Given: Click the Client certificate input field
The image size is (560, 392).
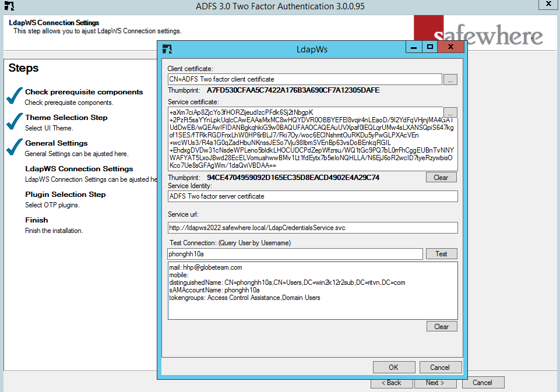Looking at the screenshot, I should [305, 79].
